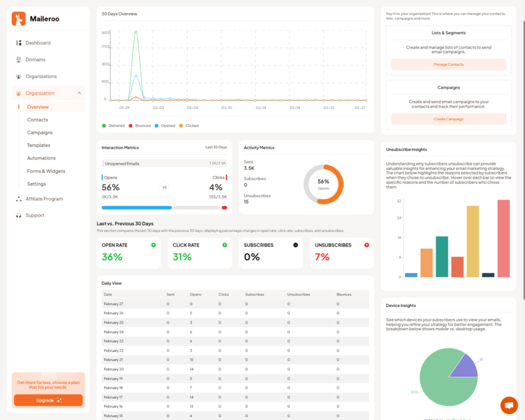Click the Organizations people icon
525x420 pixels.
coord(18,77)
